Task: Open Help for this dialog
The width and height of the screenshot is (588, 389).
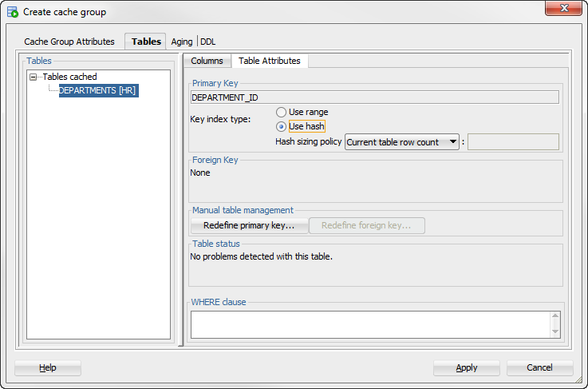Action: click(48, 367)
